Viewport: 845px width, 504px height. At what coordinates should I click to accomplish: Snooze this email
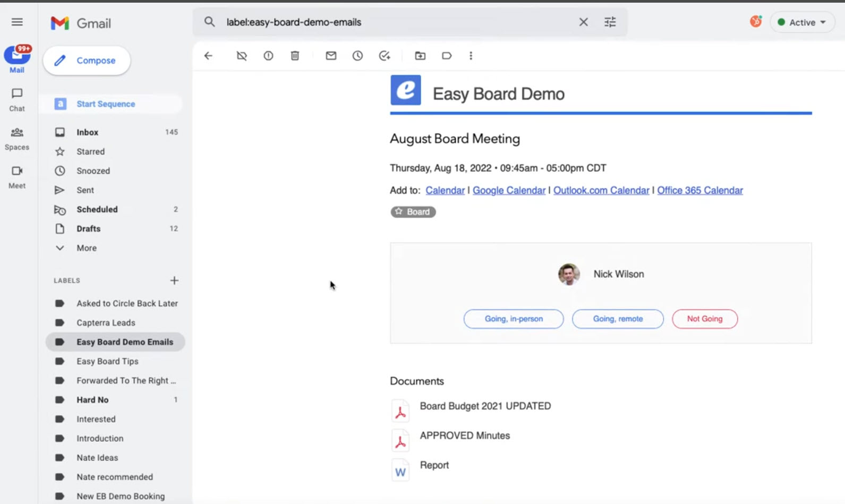[357, 56]
